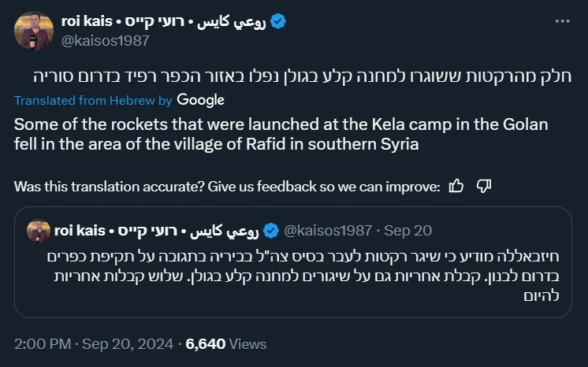Image resolution: width=588 pixels, height=367 pixels.
Task: Open roi kais profile picture at top
Action: pyautogui.click(x=33, y=32)
